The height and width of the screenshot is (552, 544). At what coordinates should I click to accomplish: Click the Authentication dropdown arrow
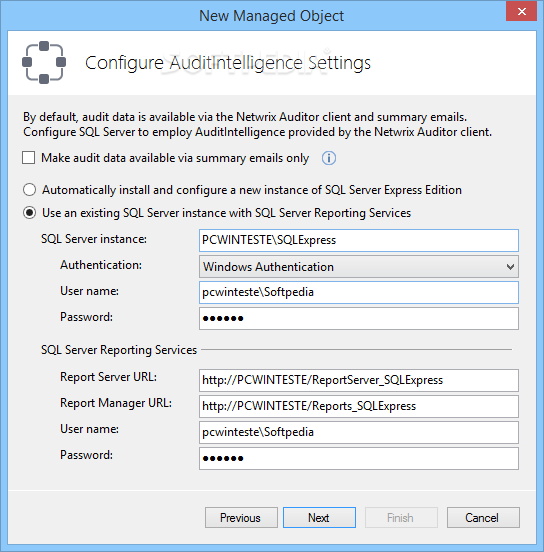pyautogui.click(x=510, y=267)
